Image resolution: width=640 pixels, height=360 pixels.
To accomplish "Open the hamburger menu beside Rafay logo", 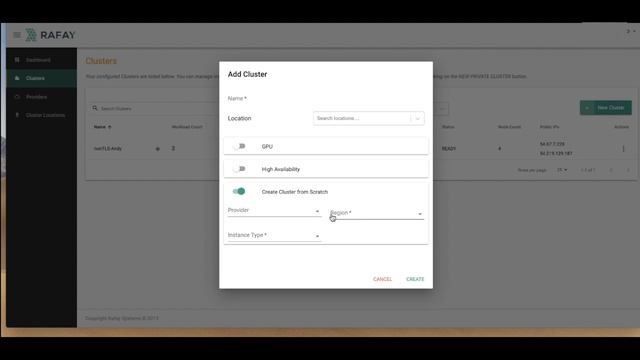I will pyautogui.click(x=17, y=35).
